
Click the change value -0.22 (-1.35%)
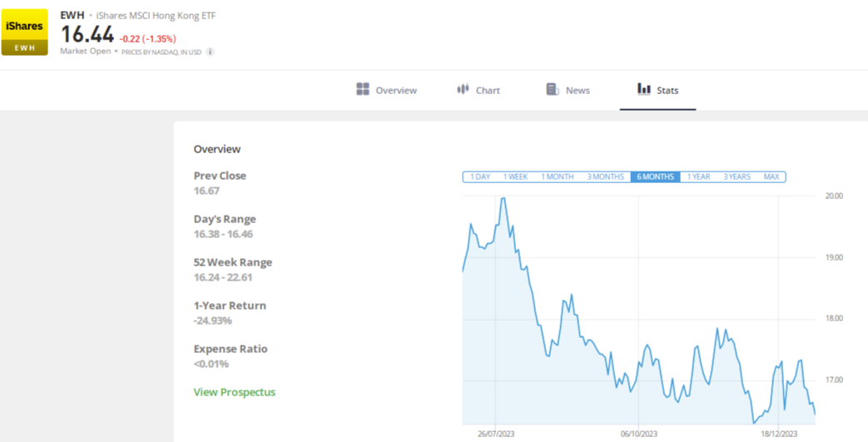[148, 38]
